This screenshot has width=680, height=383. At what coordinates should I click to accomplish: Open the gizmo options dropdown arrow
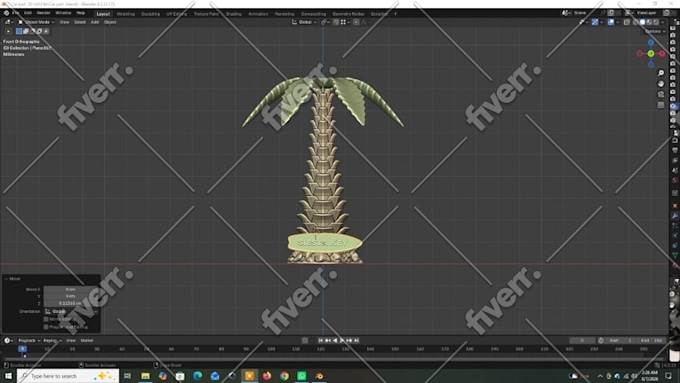tap(602, 22)
